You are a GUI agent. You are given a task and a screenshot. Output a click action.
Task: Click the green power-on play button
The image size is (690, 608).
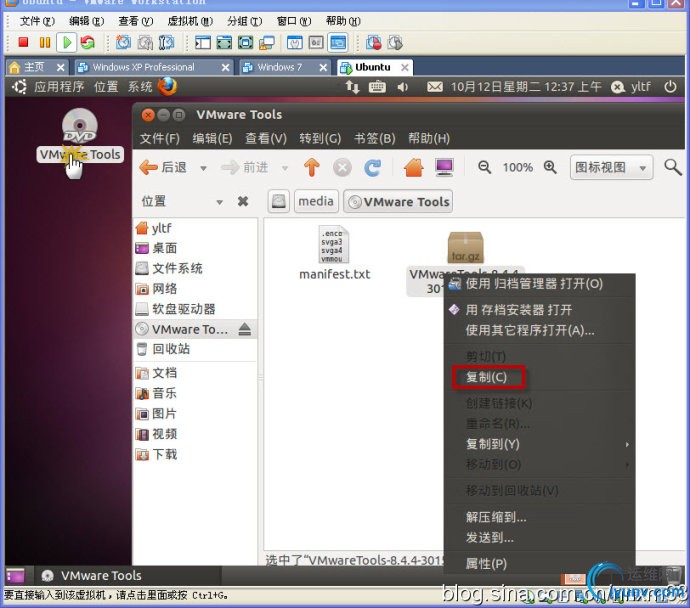click(x=67, y=43)
